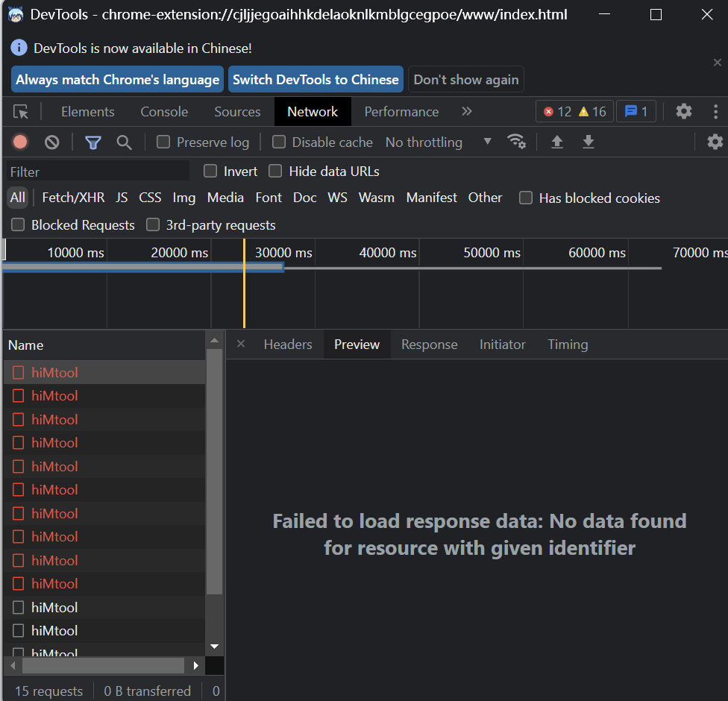
Task: Click the horizontal scrollbar in request list
Action: pos(103,665)
